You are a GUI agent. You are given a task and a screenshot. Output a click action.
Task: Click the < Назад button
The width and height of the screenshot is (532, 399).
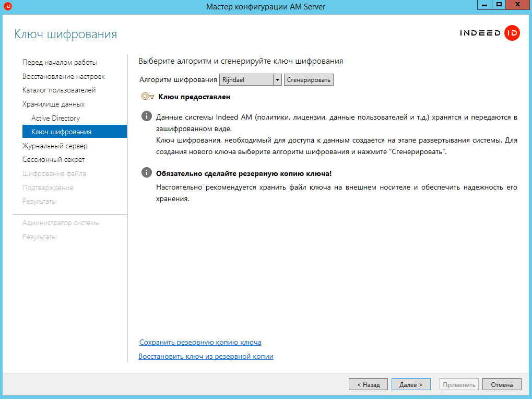tap(368, 384)
